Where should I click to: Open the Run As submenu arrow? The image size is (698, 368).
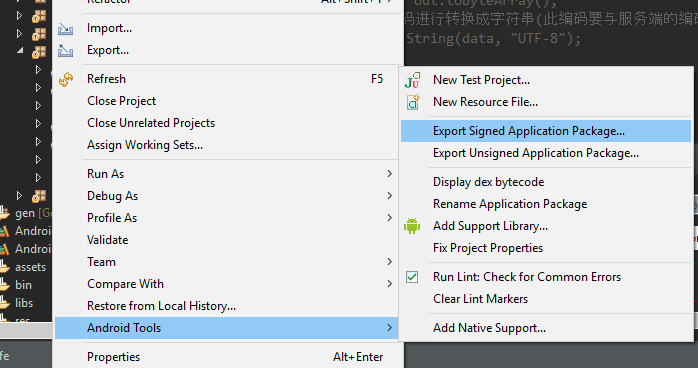390,174
